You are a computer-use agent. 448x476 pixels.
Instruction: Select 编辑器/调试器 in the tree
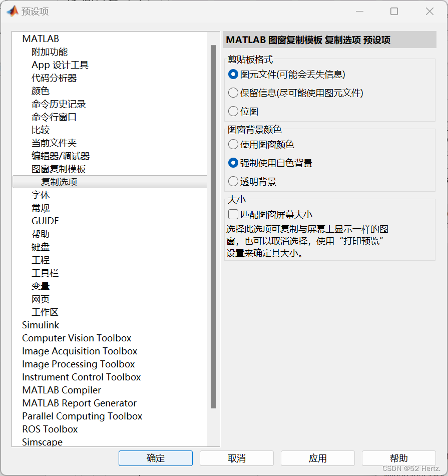pos(61,156)
